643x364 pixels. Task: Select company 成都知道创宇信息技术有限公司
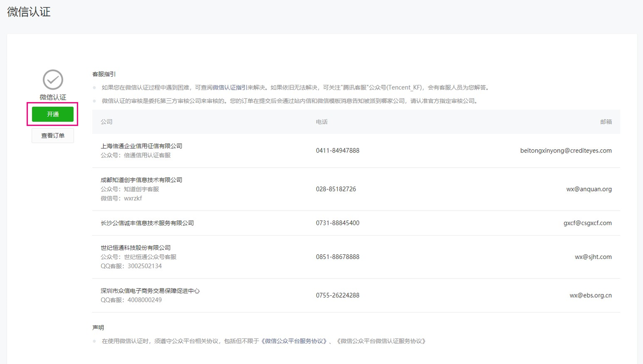[141, 180]
